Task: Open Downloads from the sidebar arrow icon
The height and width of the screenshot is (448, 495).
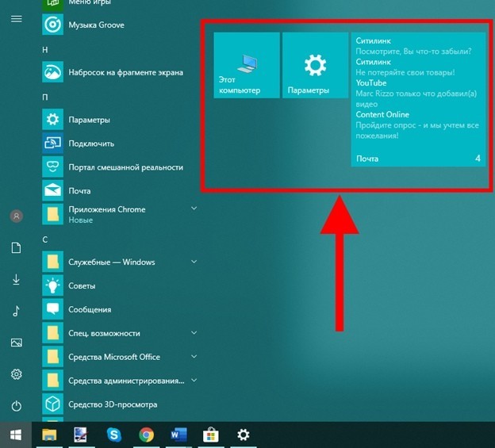Action: pyautogui.click(x=17, y=280)
